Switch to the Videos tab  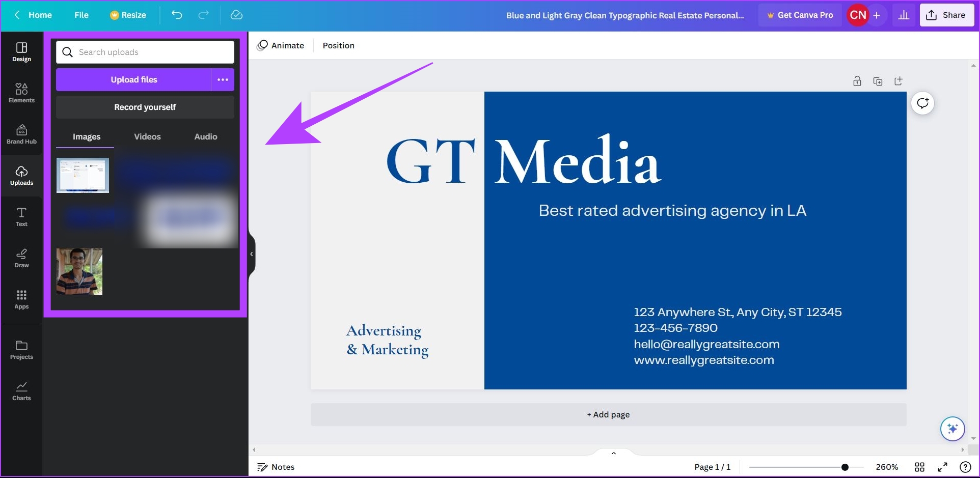tap(147, 136)
